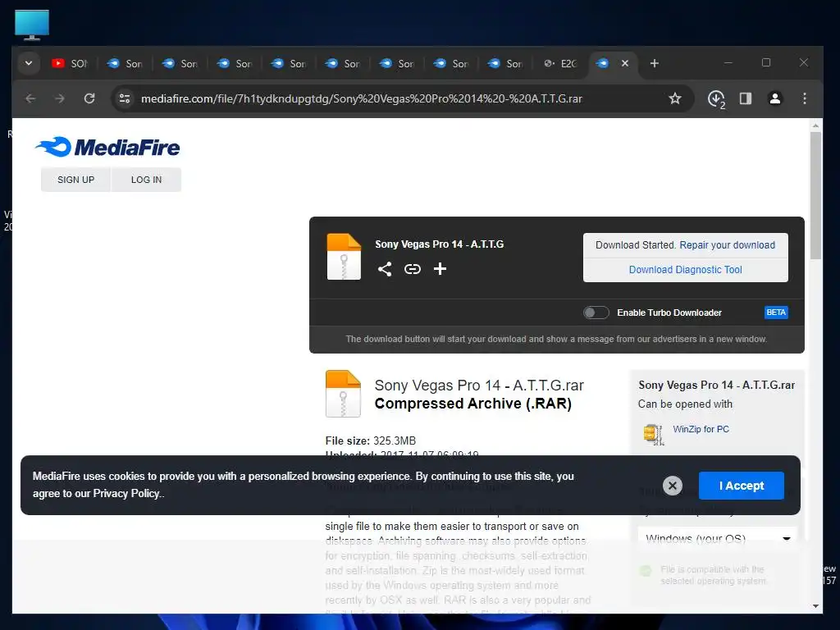Close the active MediaFire tab
The image size is (840, 630).
coord(624,63)
